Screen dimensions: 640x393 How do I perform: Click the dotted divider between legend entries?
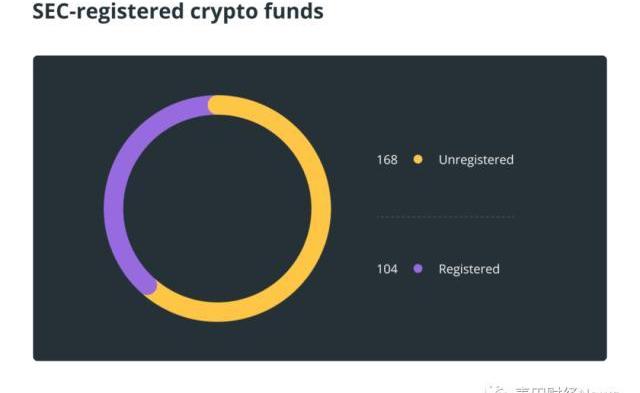click(x=446, y=216)
